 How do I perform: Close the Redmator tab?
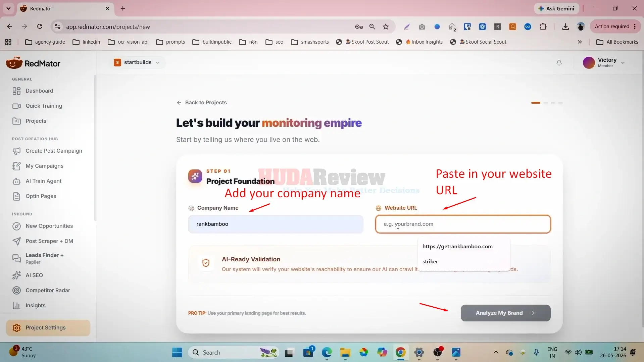pos(107,8)
